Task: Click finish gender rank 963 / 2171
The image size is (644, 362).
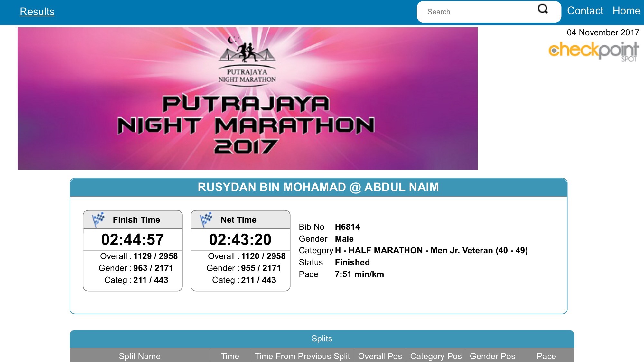Action: (x=153, y=268)
